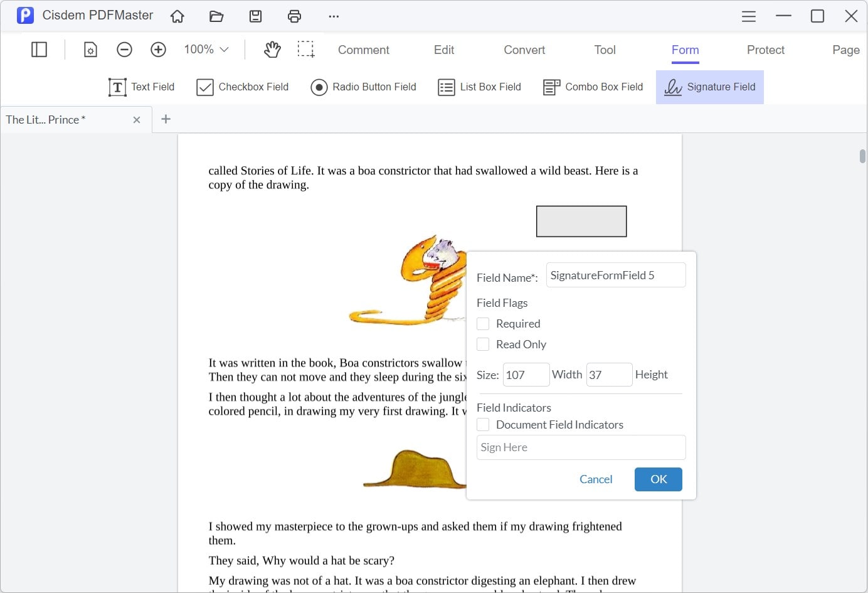Switch to the Edit tab
Viewport: 868px width, 593px height.
(443, 50)
